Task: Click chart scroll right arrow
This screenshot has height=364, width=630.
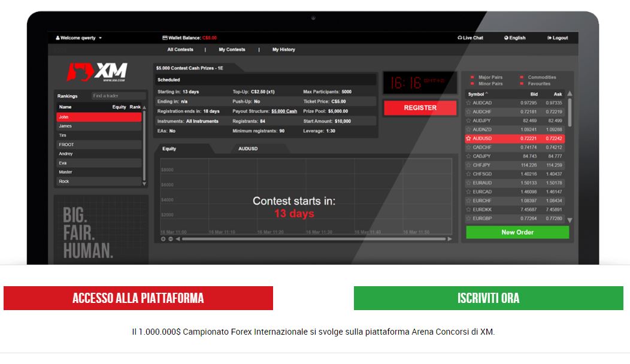Action: point(450,239)
